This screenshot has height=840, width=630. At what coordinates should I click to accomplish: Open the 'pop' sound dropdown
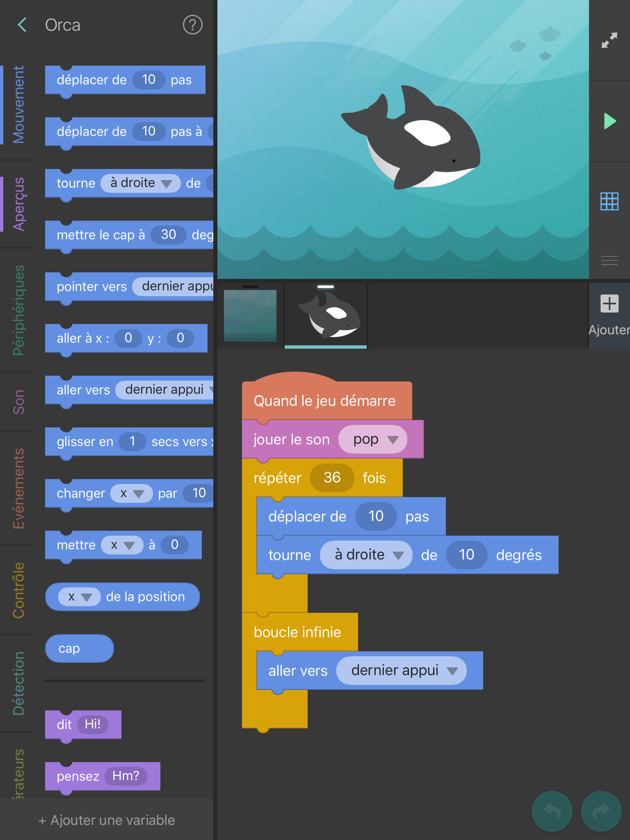pyautogui.click(x=393, y=440)
